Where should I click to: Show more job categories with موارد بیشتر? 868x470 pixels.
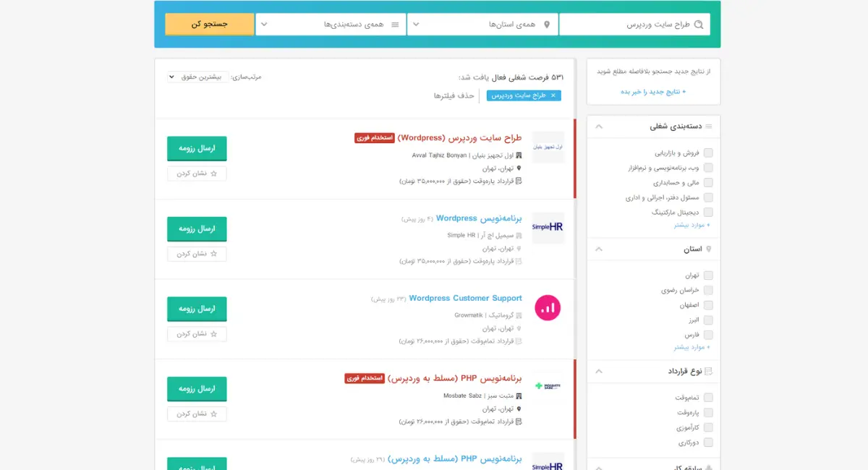pos(692,225)
